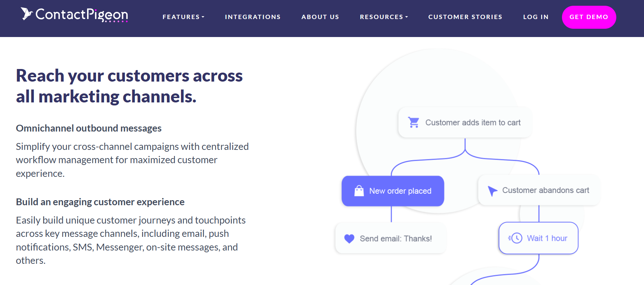Click the shopping bag icon on New order placed

pyautogui.click(x=359, y=191)
